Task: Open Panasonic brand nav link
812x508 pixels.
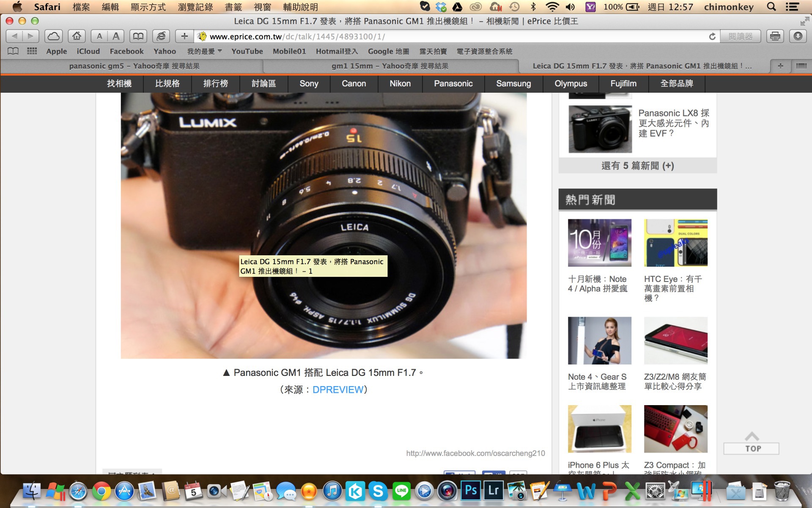Action: (x=453, y=84)
